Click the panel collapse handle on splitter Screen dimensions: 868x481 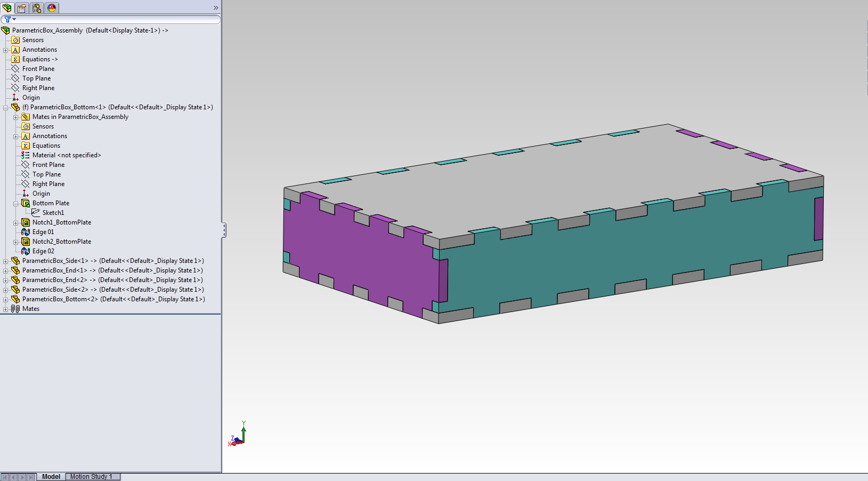[x=224, y=230]
